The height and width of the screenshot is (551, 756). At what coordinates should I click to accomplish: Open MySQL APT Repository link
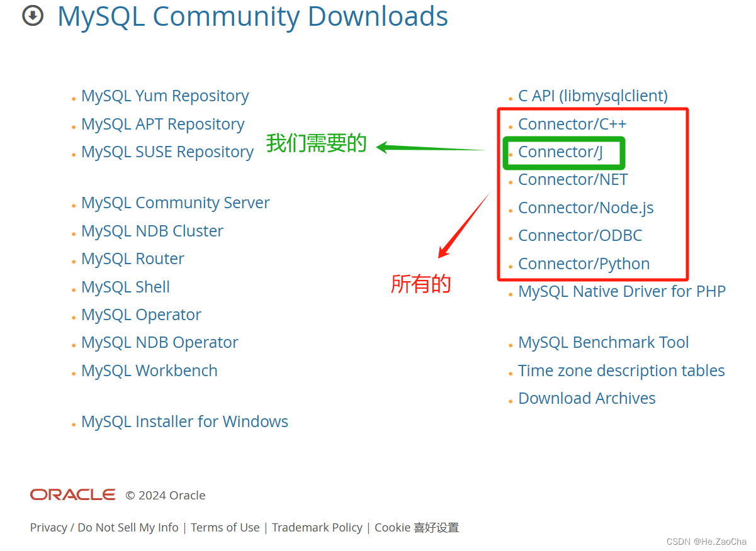tap(163, 125)
